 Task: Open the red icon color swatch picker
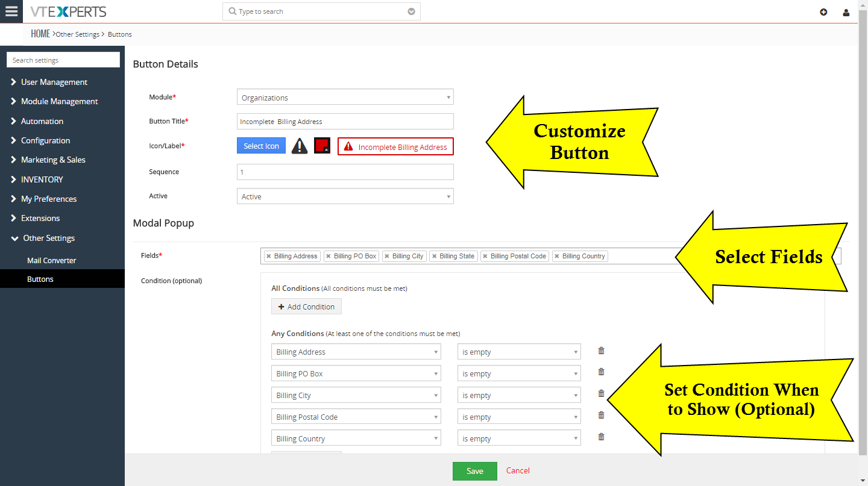(322, 146)
